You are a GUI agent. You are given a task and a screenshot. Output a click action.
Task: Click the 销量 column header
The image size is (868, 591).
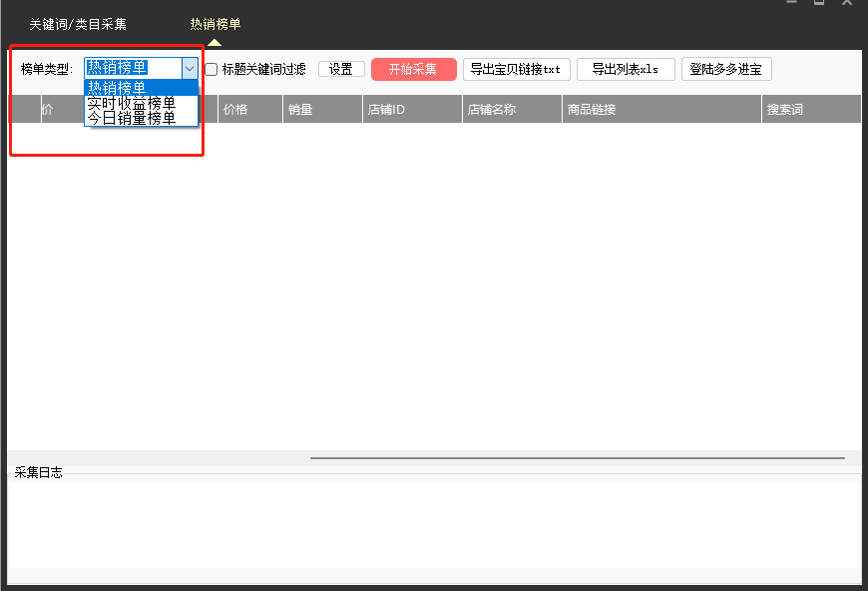322,109
